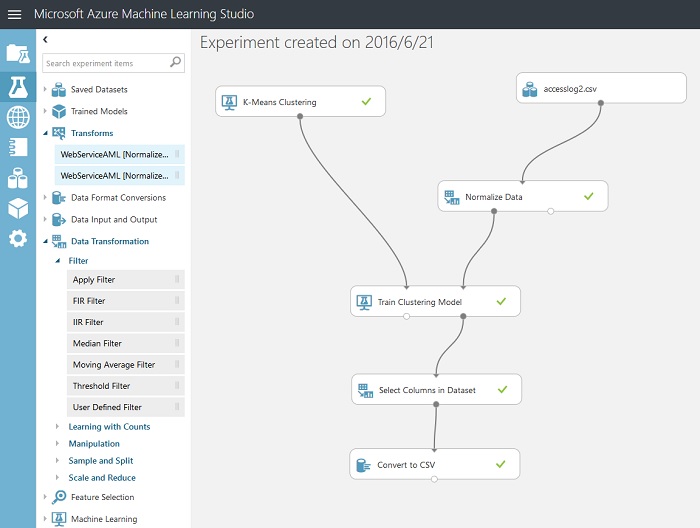Collapse the Filter subcategory
Image resolution: width=700 pixels, height=528 pixels.
pyautogui.click(x=58, y=261)
